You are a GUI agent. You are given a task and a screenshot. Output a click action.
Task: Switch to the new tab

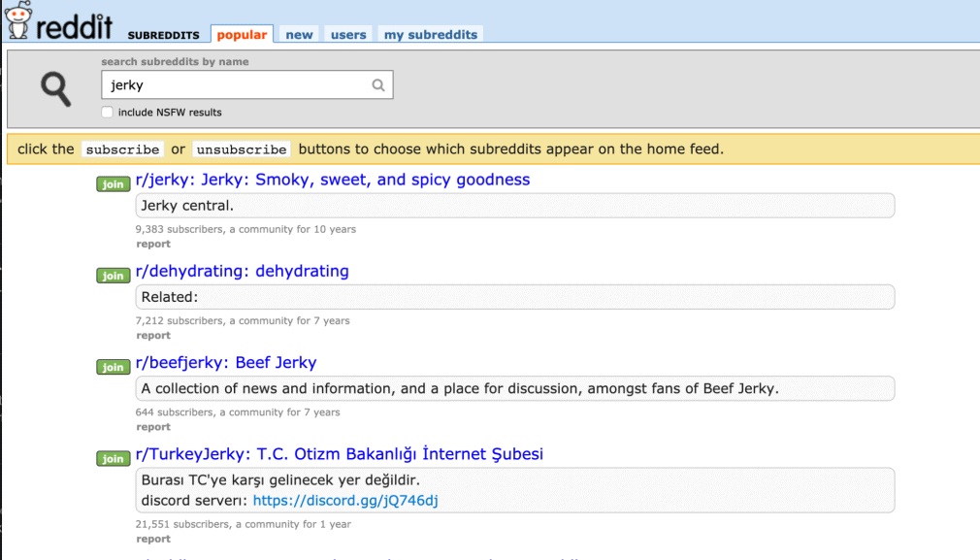pyautogui.click(x=300, y=34)
